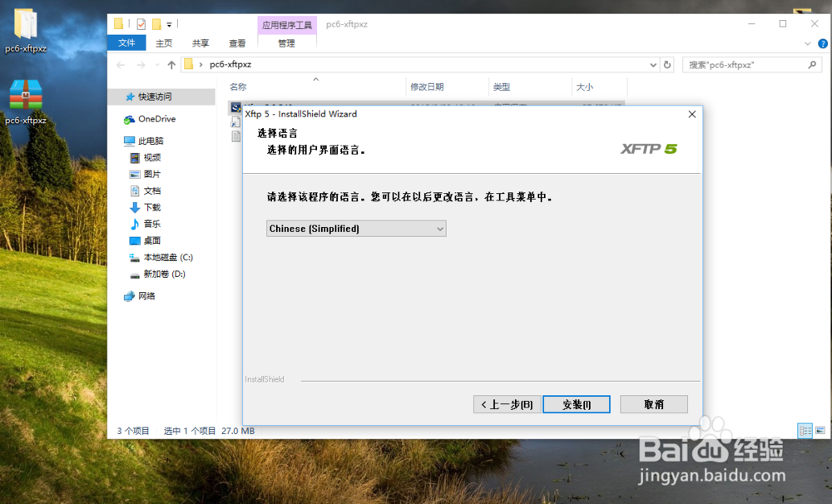Switch to the 主页 ribbon tab
This screenshot has height=504, width=832.
pos(163,43)
